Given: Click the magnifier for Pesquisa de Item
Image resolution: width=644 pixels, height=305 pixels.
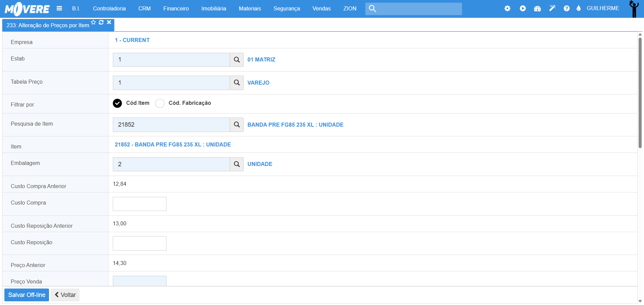Looking at the screenshot, I should [x=237, y=125].
